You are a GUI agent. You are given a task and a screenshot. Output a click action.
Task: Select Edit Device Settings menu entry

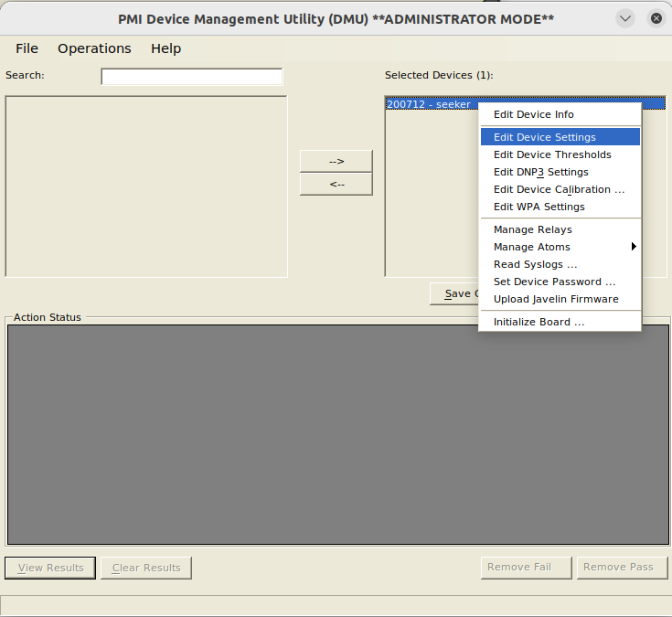[545, 137]
